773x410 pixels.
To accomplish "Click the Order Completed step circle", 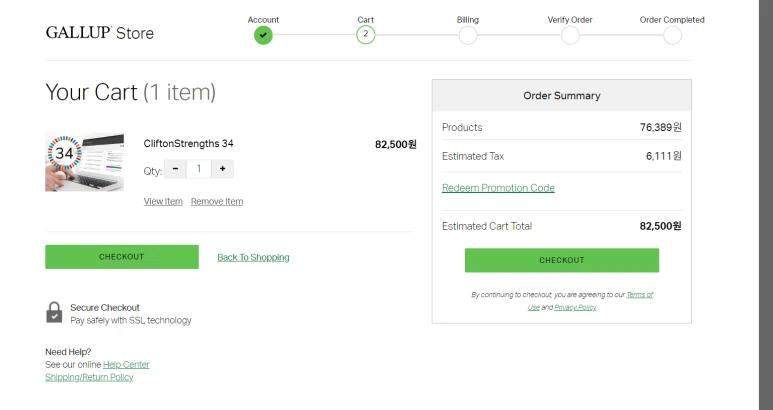I will [672, 35].
